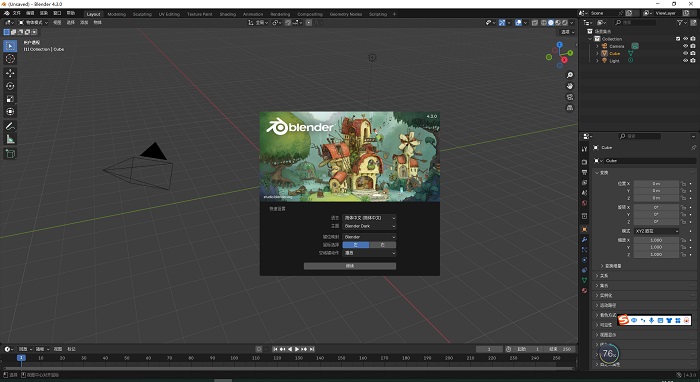The height and width of the screenshot is (382, 700).
Task: Enable wireframe viewport shading
Action: click(544, 22)
